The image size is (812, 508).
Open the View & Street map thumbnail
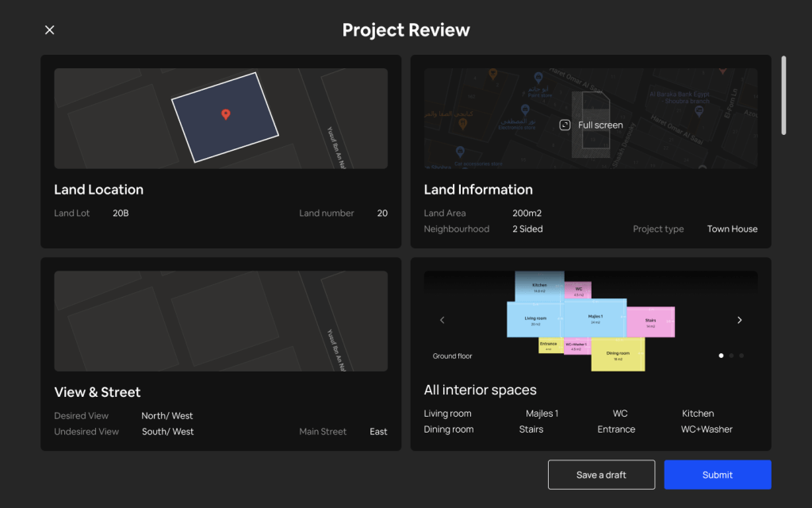click(x=220, y=321)
